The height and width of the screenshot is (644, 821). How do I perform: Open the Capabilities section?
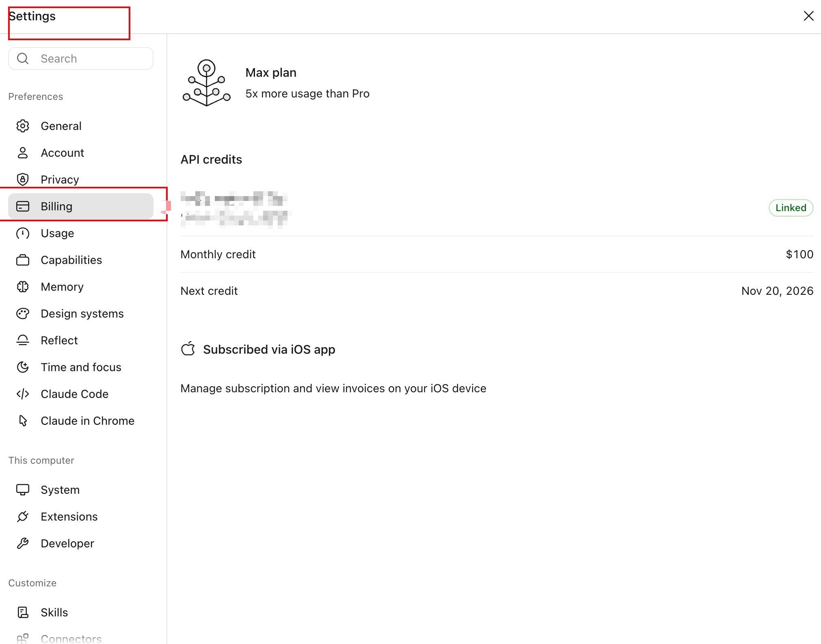point(81,260)
